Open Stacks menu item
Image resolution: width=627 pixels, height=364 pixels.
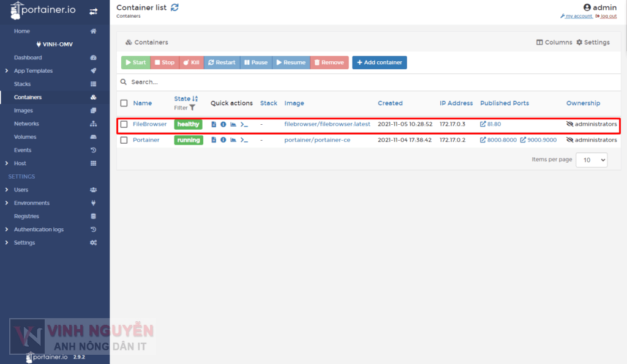(x=23, y=84)
